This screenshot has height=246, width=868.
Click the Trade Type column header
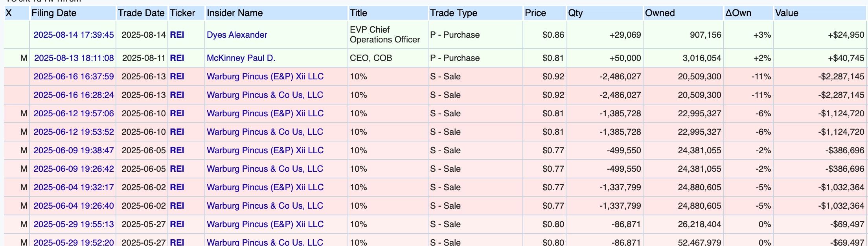454,13
